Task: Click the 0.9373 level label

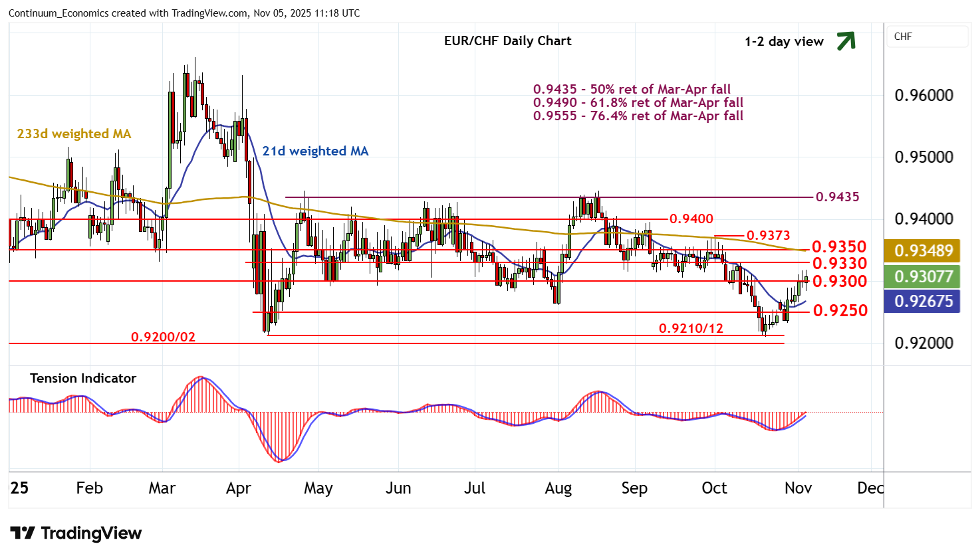Action: [768, 236]
